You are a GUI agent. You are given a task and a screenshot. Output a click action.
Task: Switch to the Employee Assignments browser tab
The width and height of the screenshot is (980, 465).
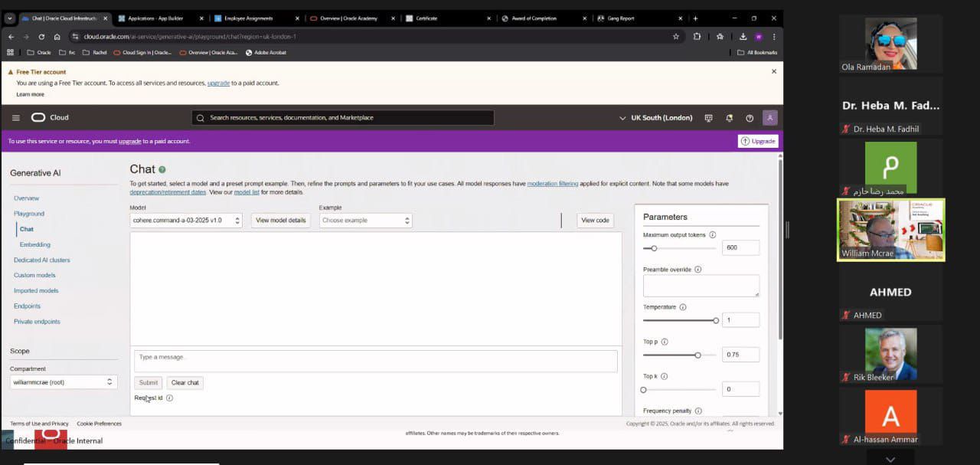[248, 18]
